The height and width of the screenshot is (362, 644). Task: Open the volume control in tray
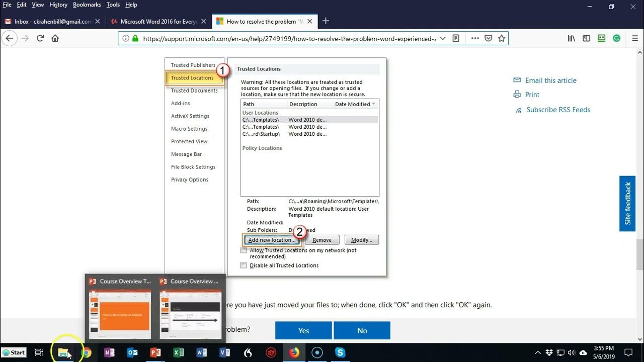coord(572,352)
